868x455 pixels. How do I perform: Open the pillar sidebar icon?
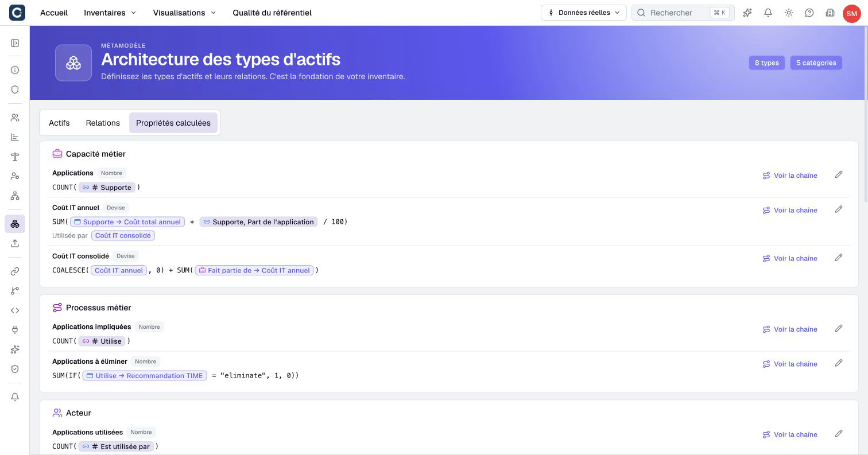pyautogui.click(x=15, y=157)
